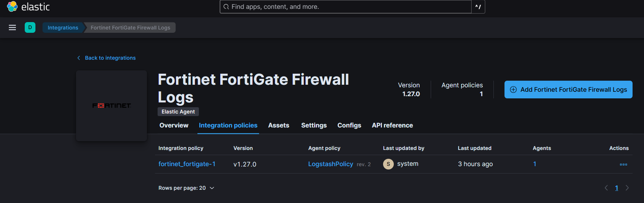Screen dimensions: 644x203
Task: Open the API reference tab
Action: pyautogui.click(x=392, y=125)
